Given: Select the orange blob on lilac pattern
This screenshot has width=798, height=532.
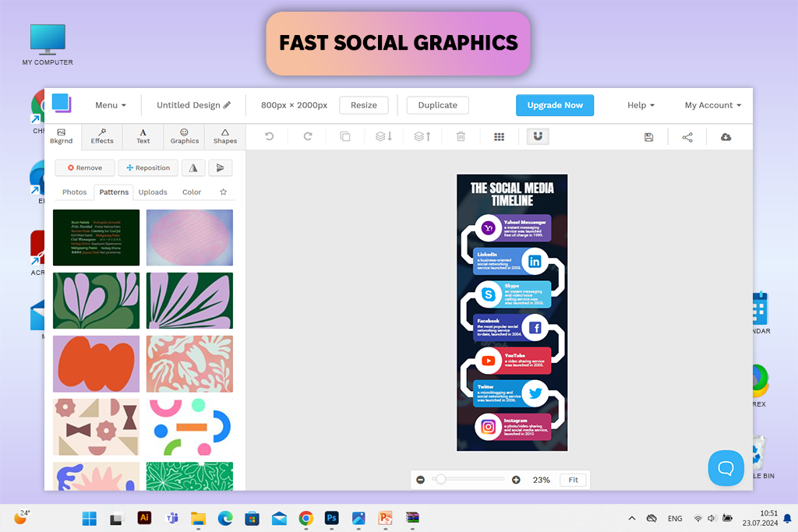Looking at the screenshot, I should [96, 364].
